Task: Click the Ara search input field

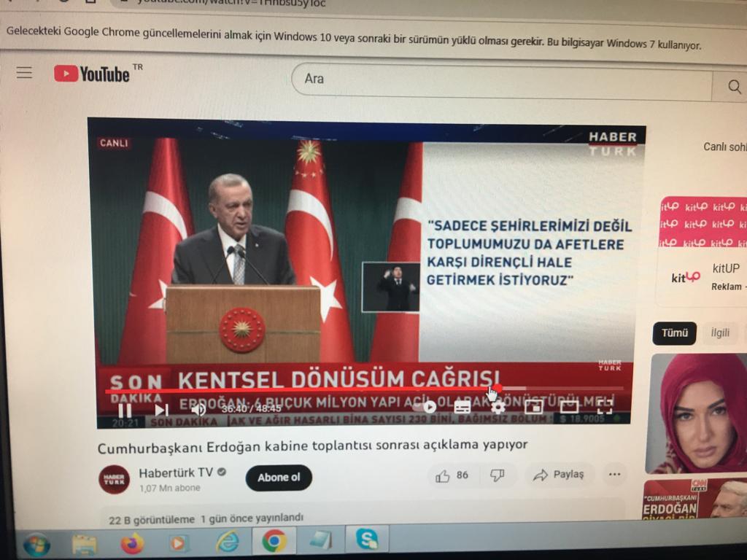Action: [x=501, y=81]
